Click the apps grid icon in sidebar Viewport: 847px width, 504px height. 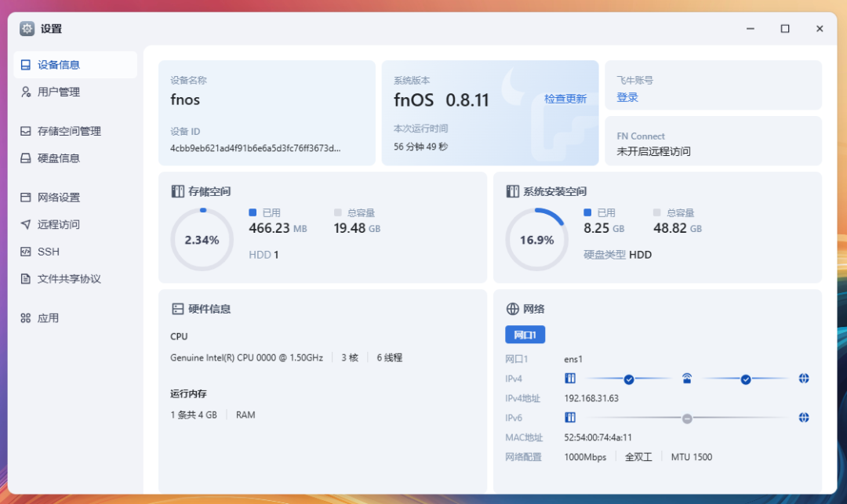(25, 317)
